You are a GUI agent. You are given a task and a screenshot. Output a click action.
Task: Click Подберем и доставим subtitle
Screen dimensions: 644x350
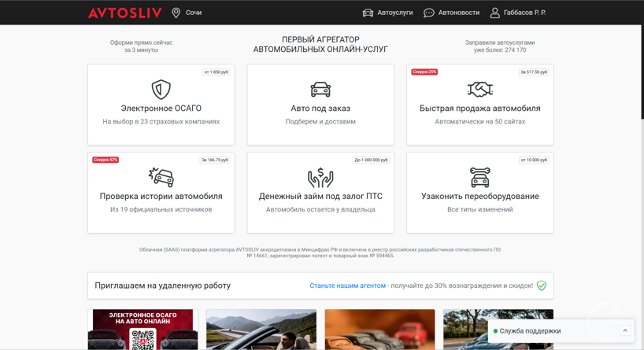pos(320,121)
